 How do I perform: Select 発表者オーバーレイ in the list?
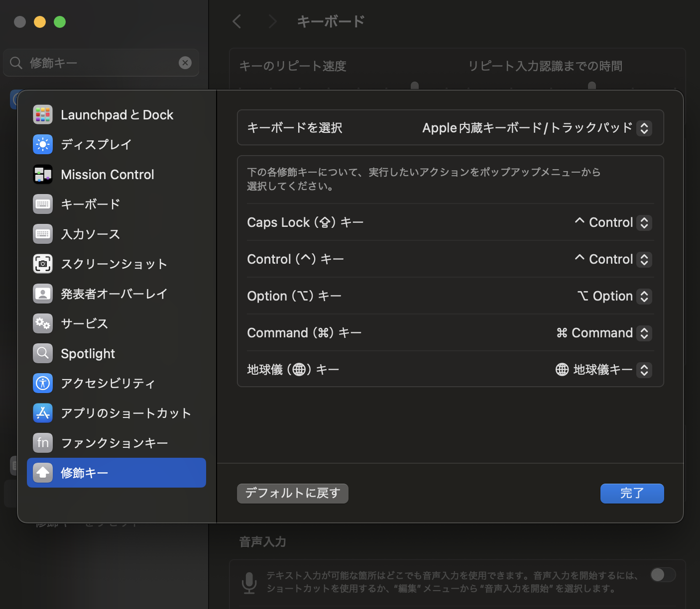pyautogui.click(x=117, y=294)
